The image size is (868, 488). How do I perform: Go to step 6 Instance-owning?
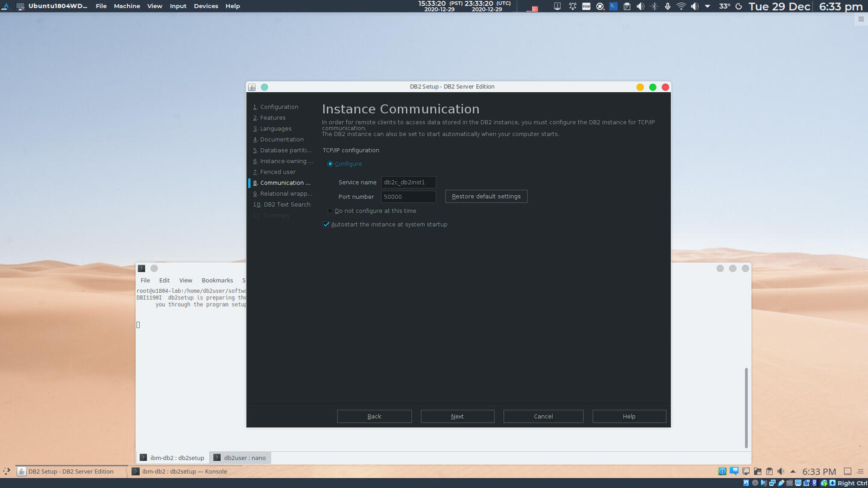283,161
